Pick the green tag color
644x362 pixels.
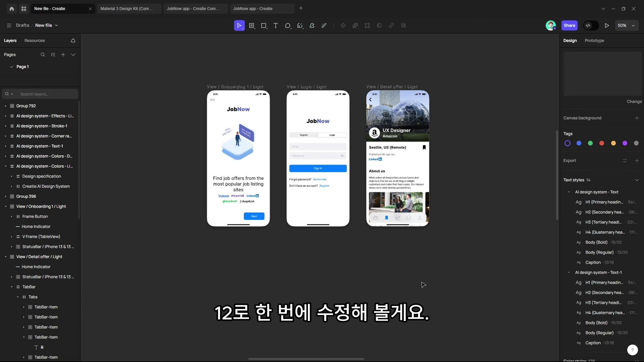pyautogui.click(x=590, y=143)
